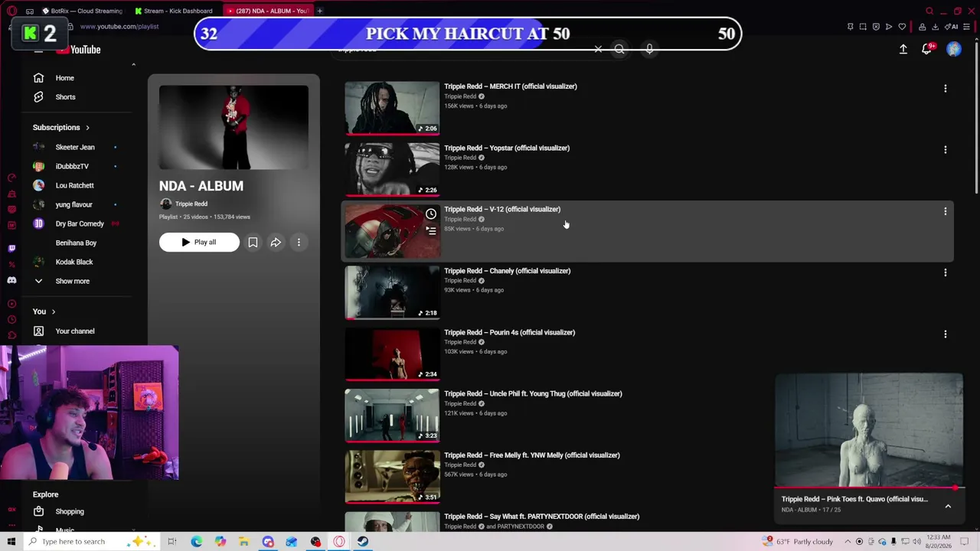Click Opera pinboards pin icon

tap(850, 27)
